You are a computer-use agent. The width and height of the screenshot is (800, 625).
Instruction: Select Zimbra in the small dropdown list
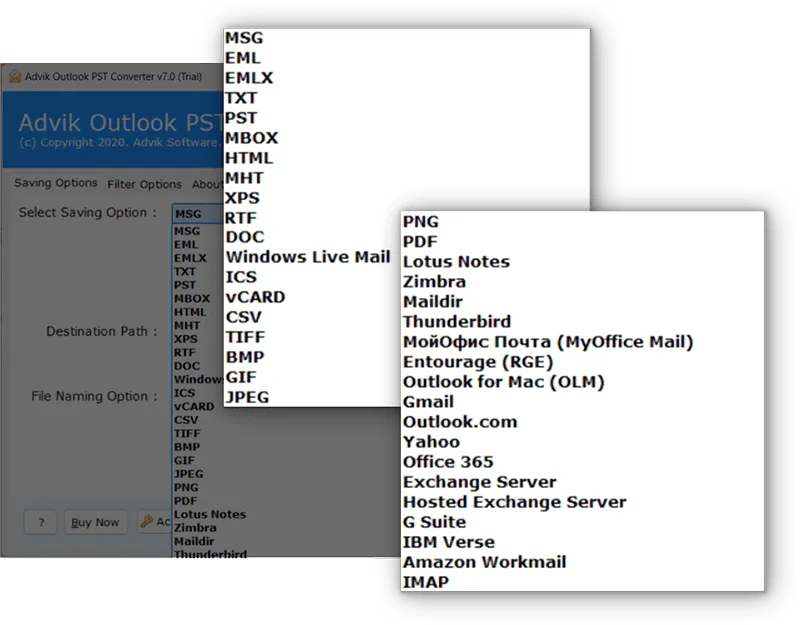click(x=195, y=528)
